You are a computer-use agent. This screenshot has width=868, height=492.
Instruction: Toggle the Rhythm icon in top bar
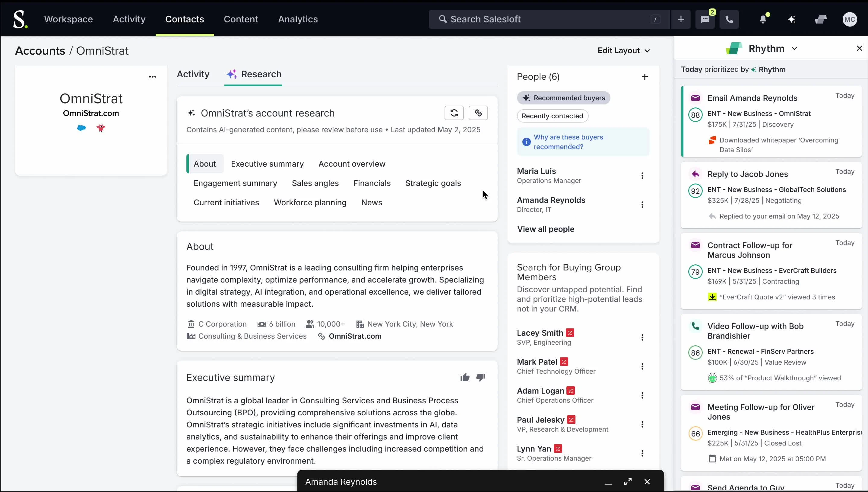point(821,19)
